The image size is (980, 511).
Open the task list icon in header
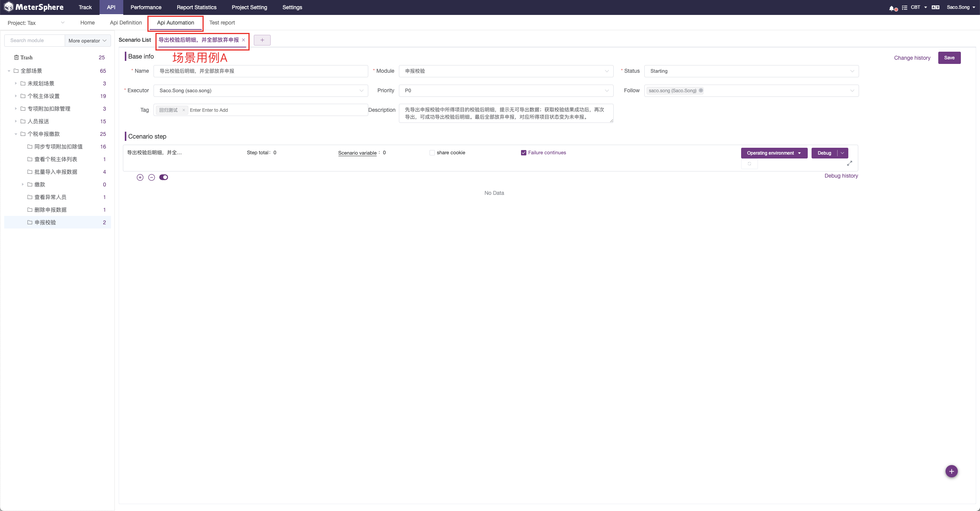coord(904,7)
